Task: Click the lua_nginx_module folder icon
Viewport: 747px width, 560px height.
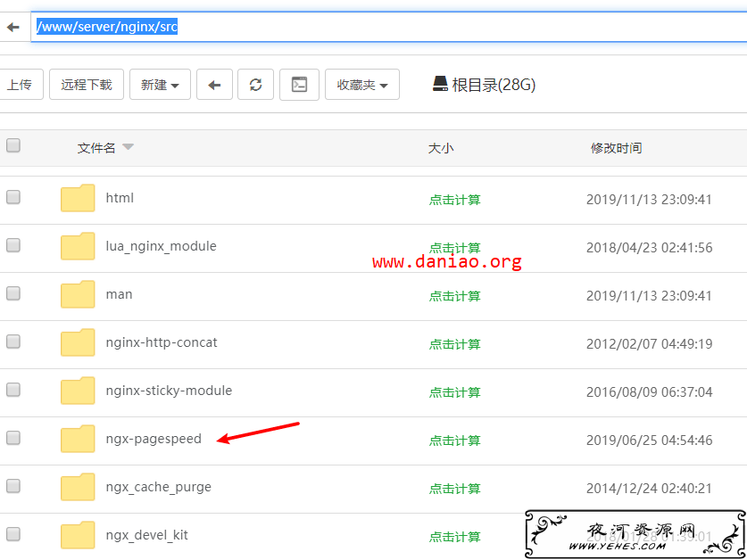Action: point(78,246)
